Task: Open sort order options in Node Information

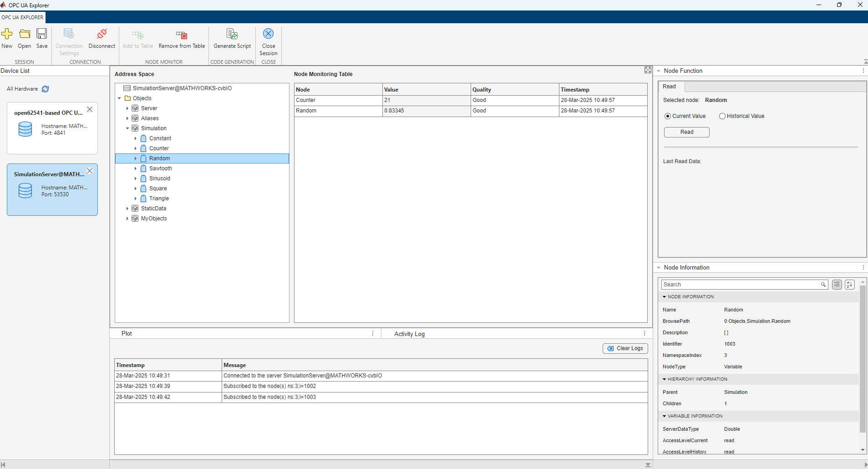Action: click(x=849, y=284)
